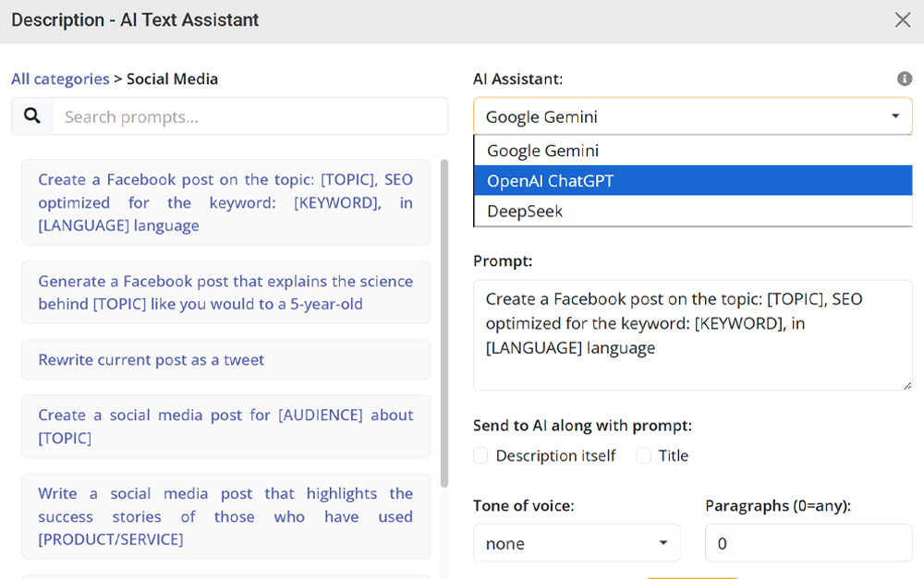Select the SEO optimized Facebook post prompt
The image size is (924, 579).
pos(225,202)
